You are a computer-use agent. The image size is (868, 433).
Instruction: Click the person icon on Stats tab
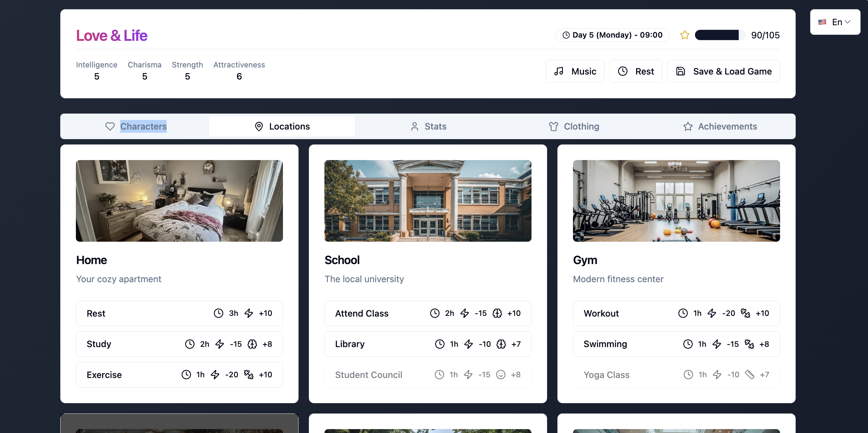pos(414,126)
